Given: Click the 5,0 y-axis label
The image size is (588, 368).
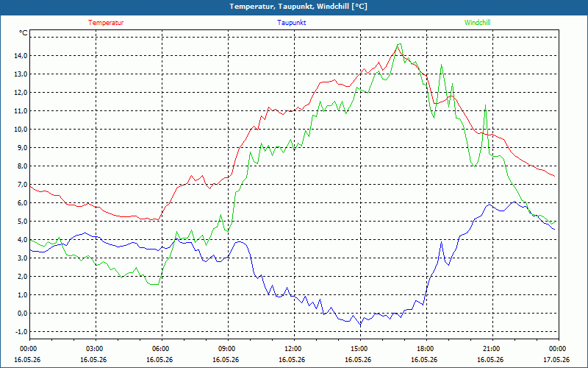Looking at the screenshot, I should coord(22,222).
